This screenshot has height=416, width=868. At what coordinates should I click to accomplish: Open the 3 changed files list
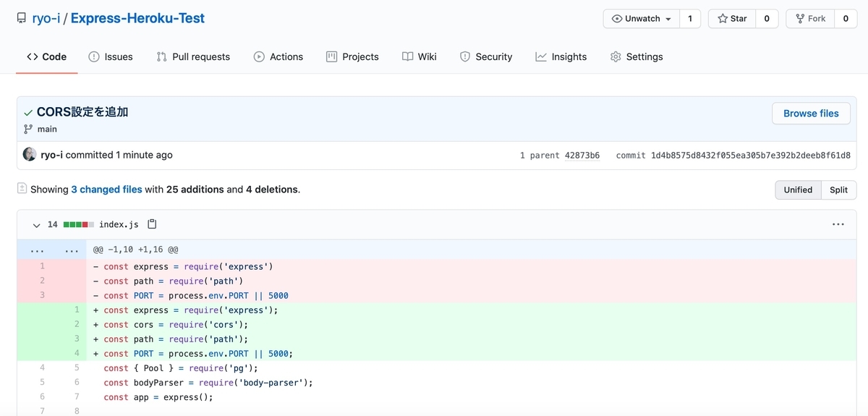pyautogui.click(x=106, y=190)
